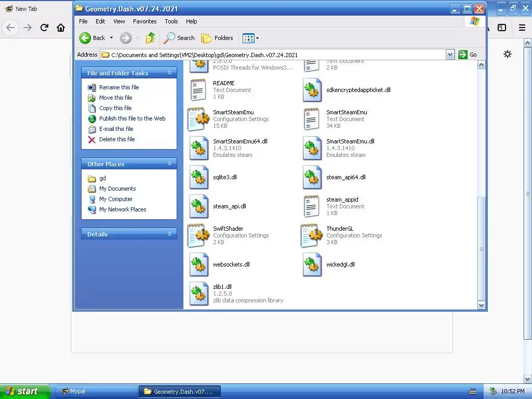
Task: Click Geometry.Dash.v07 taskbar button
Action: [x=179, y=392]
